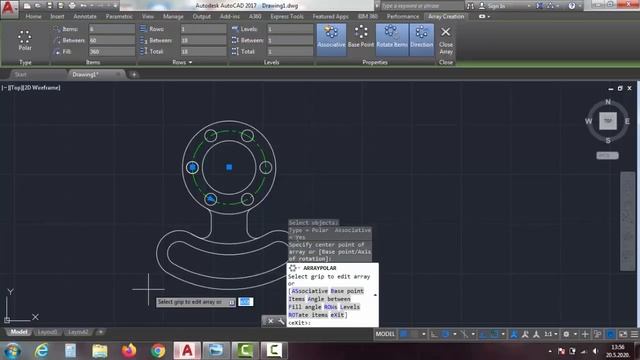Toggle the Associative array property
640x360 pixels.
pos(331,40)
